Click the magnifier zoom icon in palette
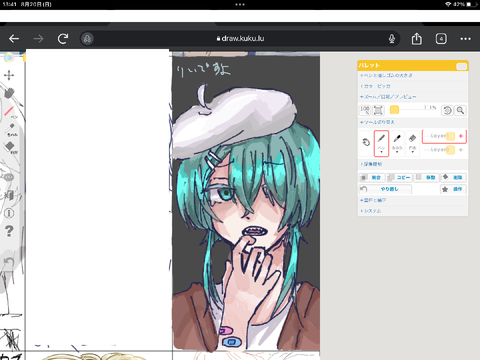Screen dimensions: 480x360 click(x=460, y=110)
